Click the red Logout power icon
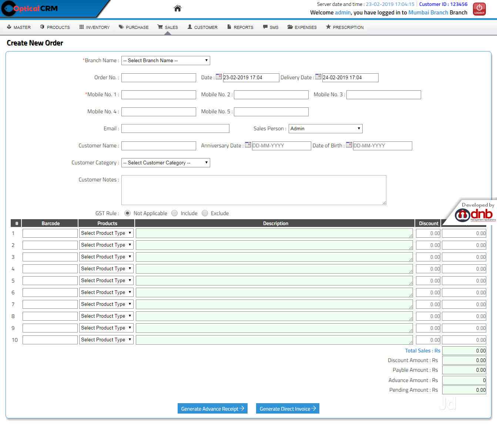The width and height of the screenshot is (497, 448). pos(479,9)
